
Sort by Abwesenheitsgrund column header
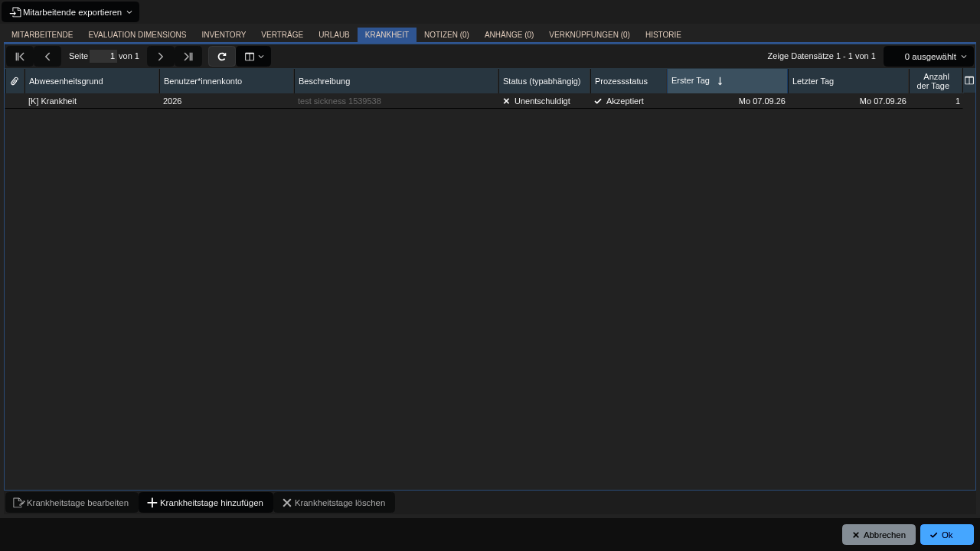pyautogui.click(x=92, y=81)
